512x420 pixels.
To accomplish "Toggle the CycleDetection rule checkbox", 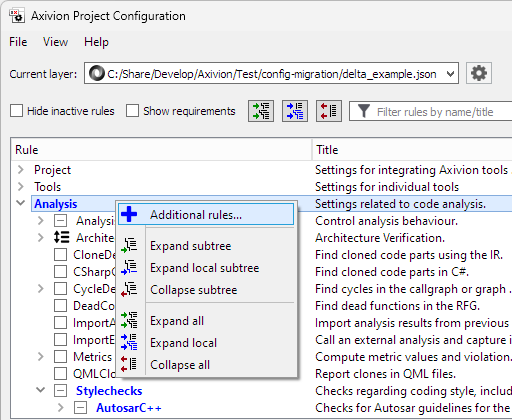I will click(x=60, y=289).
